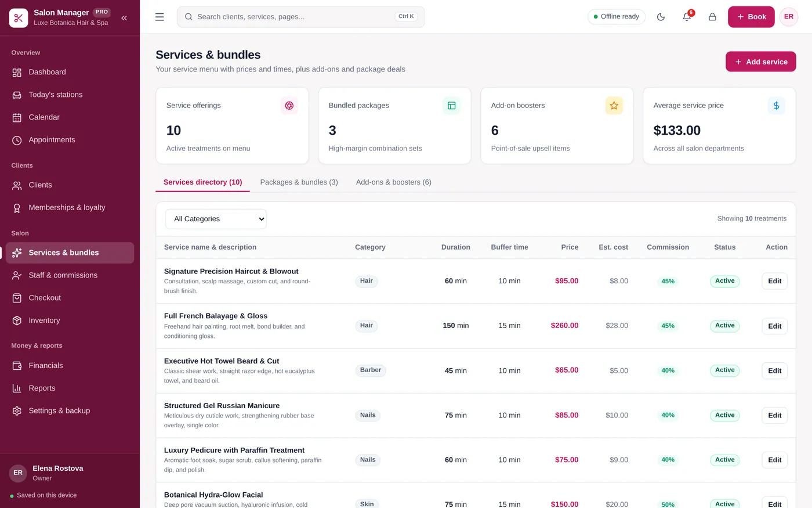The width and height of the screenshot is (812, 508).
Task: Edit Structured Gel Russian Manicure
Action: tap(774, 415)
